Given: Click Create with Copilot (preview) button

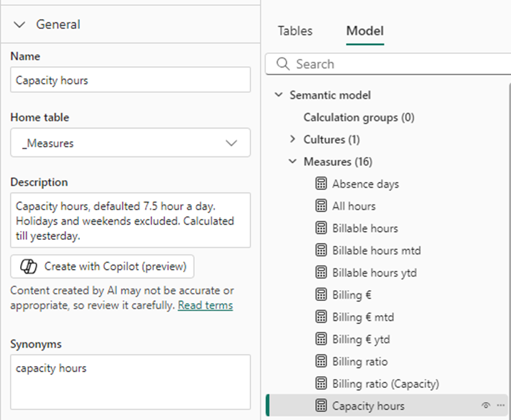Looking at the screenshot, I should [102, 267].
